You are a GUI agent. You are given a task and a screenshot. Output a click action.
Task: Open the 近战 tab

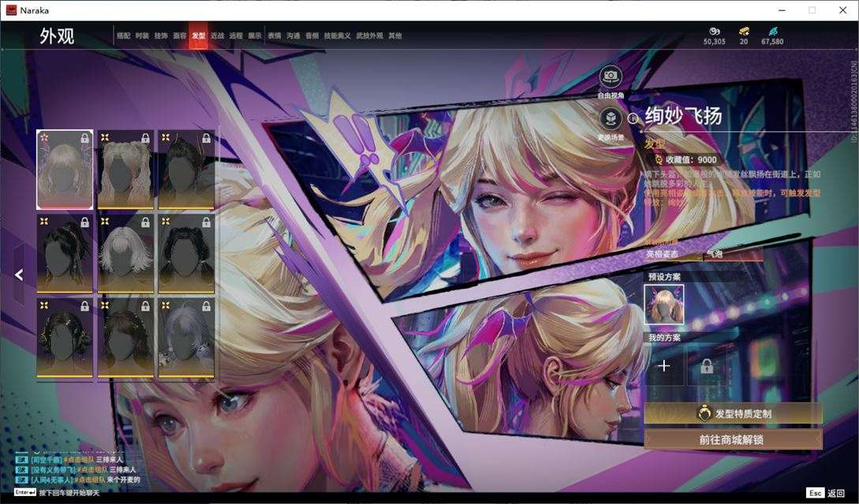pos(218,35)
